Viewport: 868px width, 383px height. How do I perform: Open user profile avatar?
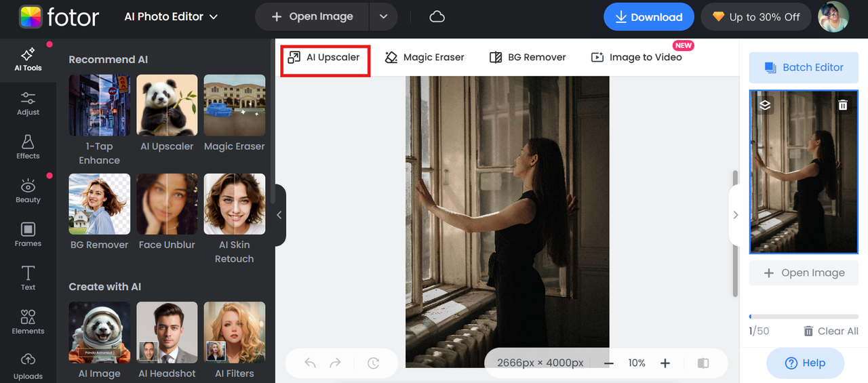833,17
